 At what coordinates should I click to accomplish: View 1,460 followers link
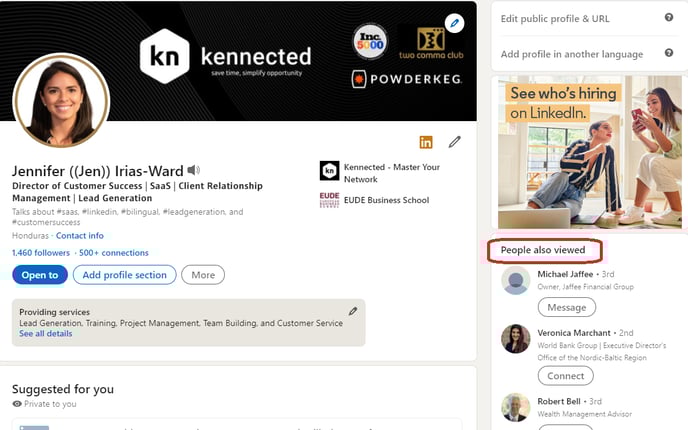[41, 253]
